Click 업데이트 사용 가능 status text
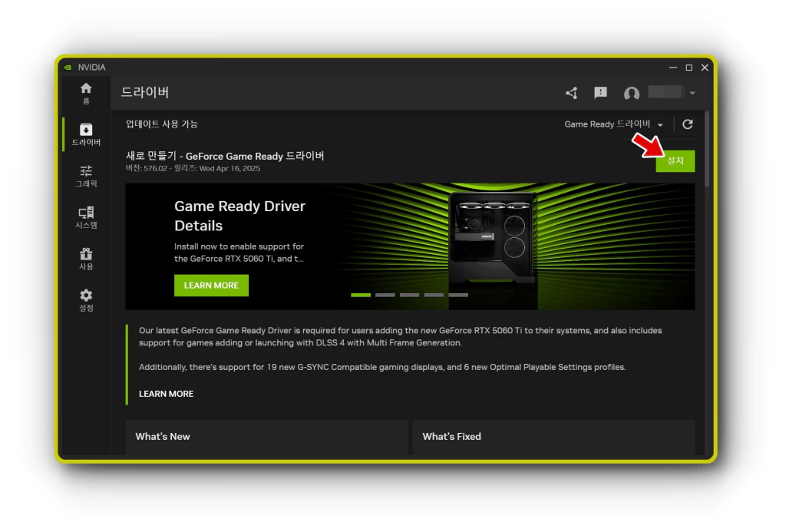Viewport: 786px width, 532px height. coord(161,124)
